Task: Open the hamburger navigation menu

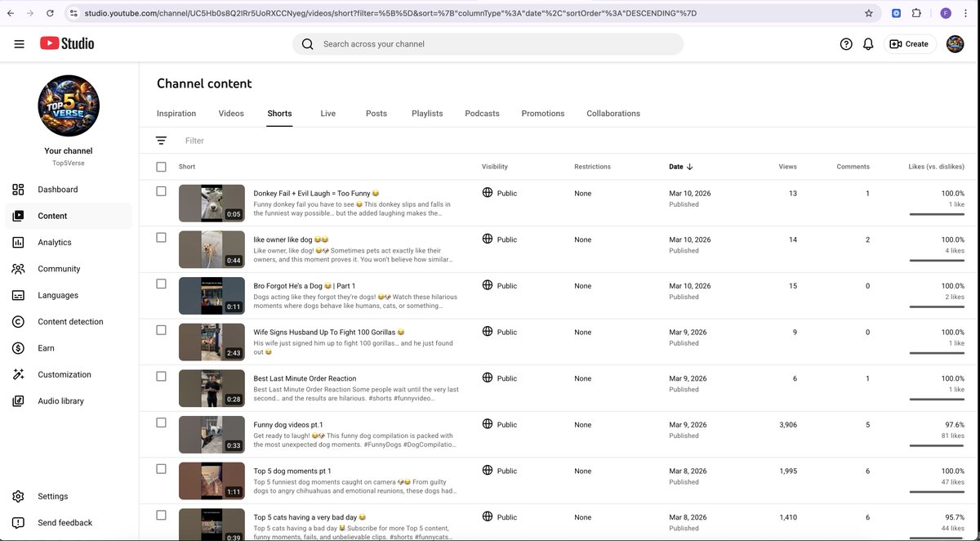Action: [x=19, y=44]
